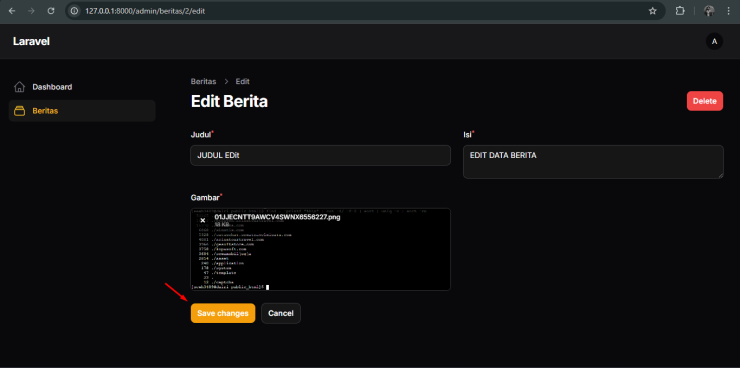Bookmark this page with the star icon

click(652, 11)
